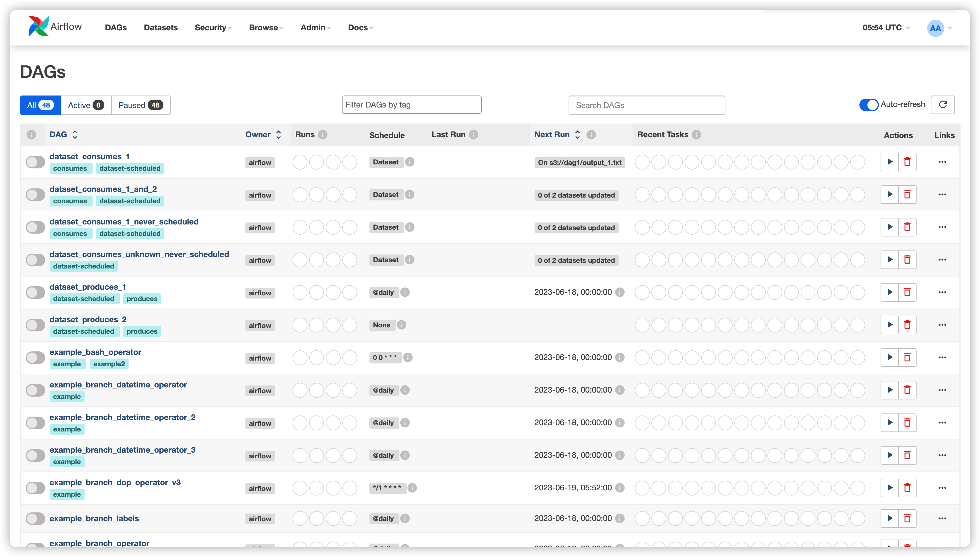Click info icon beside @daily for dataset_produces_1

pos(405,292)
